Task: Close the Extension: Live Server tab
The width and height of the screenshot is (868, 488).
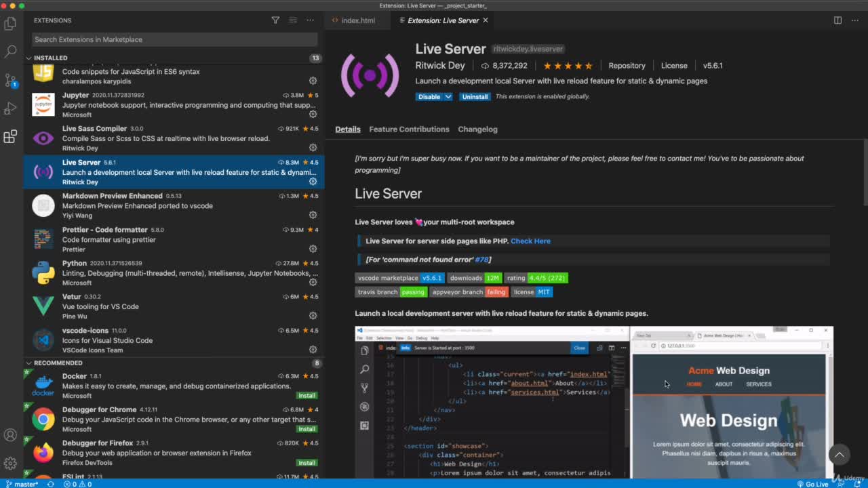Action: (x=486, y=20)
